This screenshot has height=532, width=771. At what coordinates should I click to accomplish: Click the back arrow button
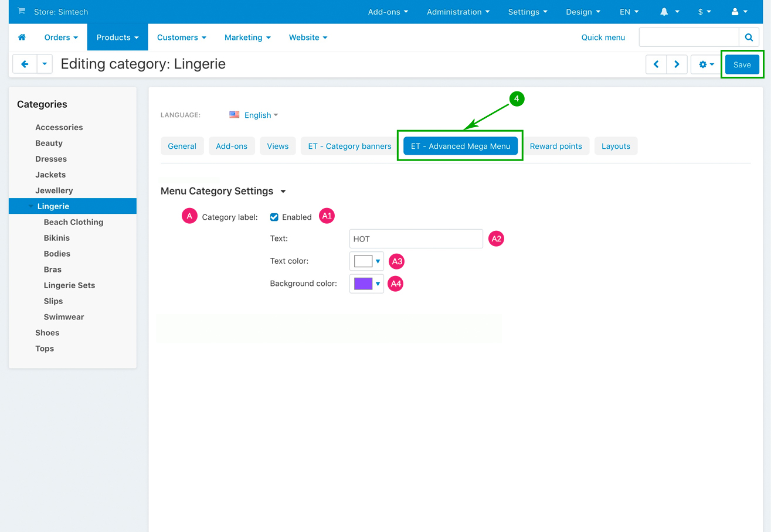tap(25, 64)
